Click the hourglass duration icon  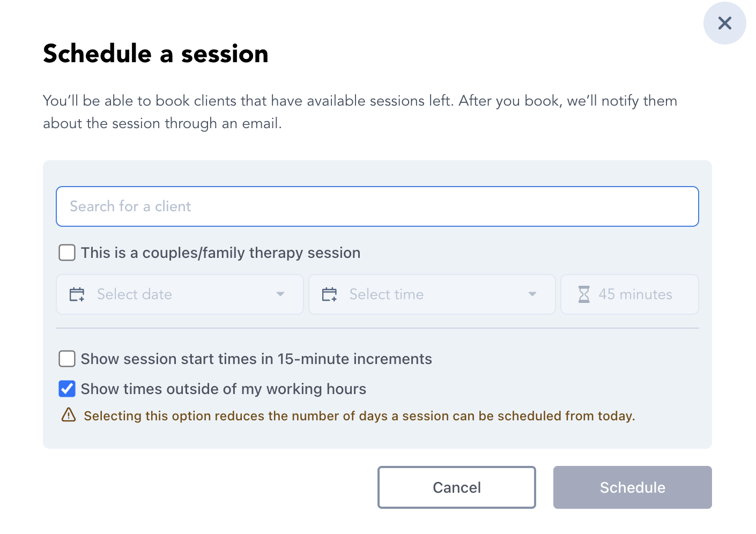pos(584,294)
